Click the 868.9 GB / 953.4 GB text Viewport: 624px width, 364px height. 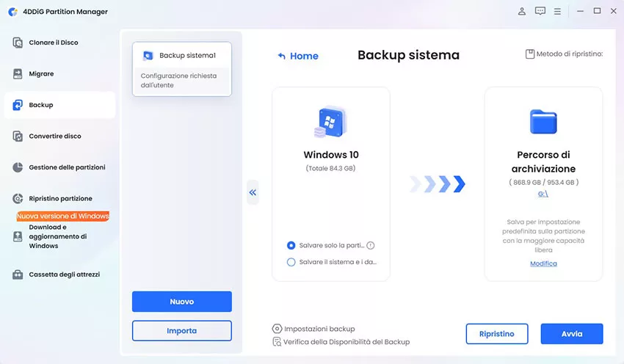point(543,182)
